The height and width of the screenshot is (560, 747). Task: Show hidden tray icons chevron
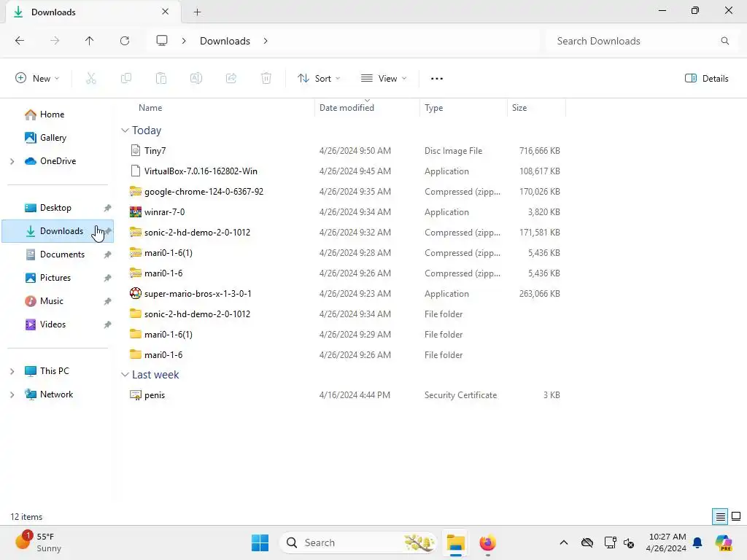coord(564,542)
